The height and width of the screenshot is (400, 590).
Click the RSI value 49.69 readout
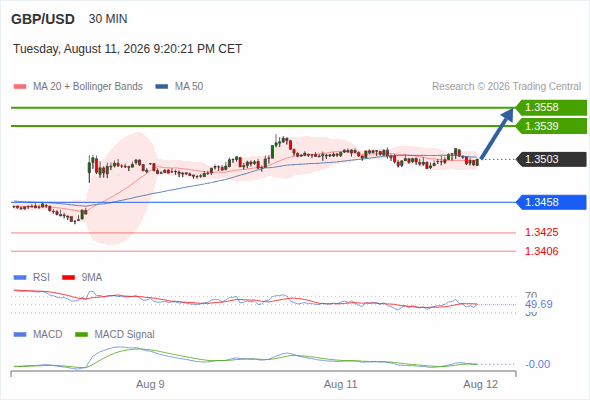539,304
